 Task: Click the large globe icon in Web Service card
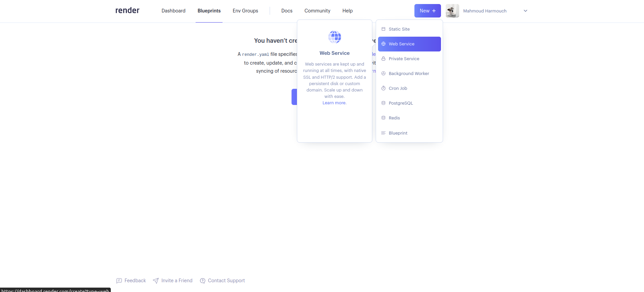[x=335, y=37]
